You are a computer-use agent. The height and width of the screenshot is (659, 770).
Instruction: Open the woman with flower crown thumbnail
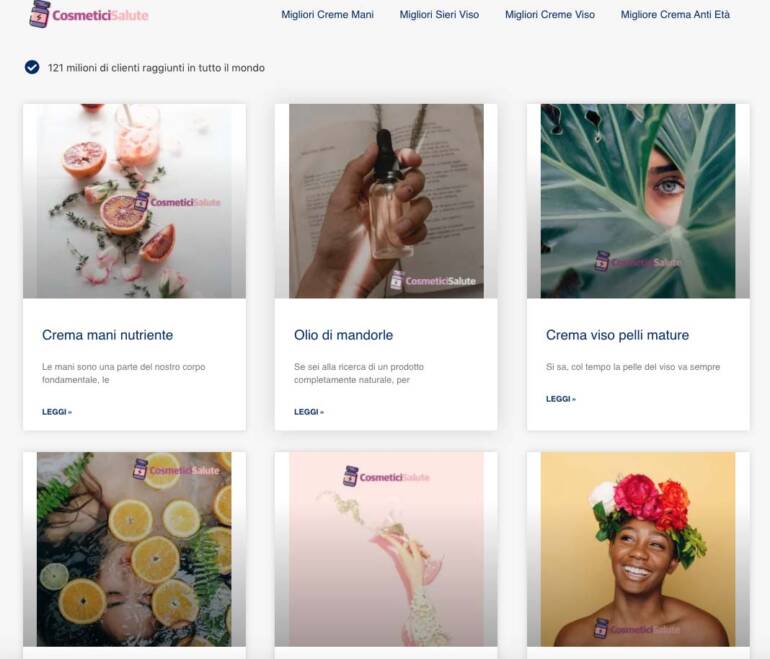[637, 550]
